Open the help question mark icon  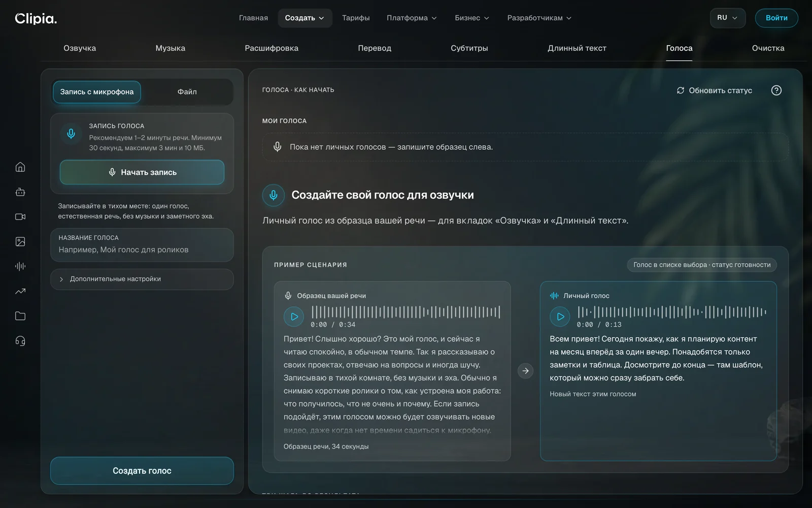click(776, 90)
